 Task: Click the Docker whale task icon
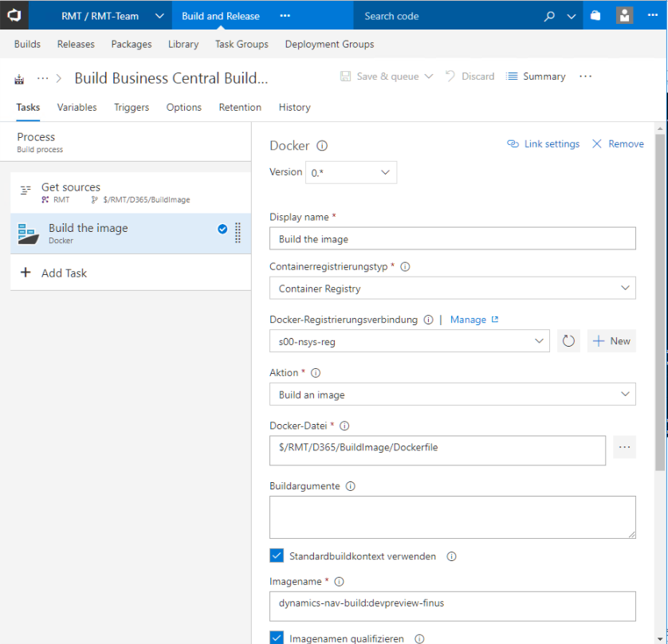tap(28, 234)
